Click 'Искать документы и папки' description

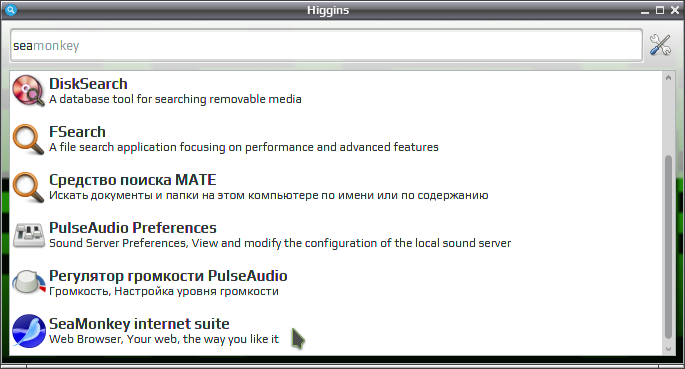pyautogui.click(x=269, y=195)
